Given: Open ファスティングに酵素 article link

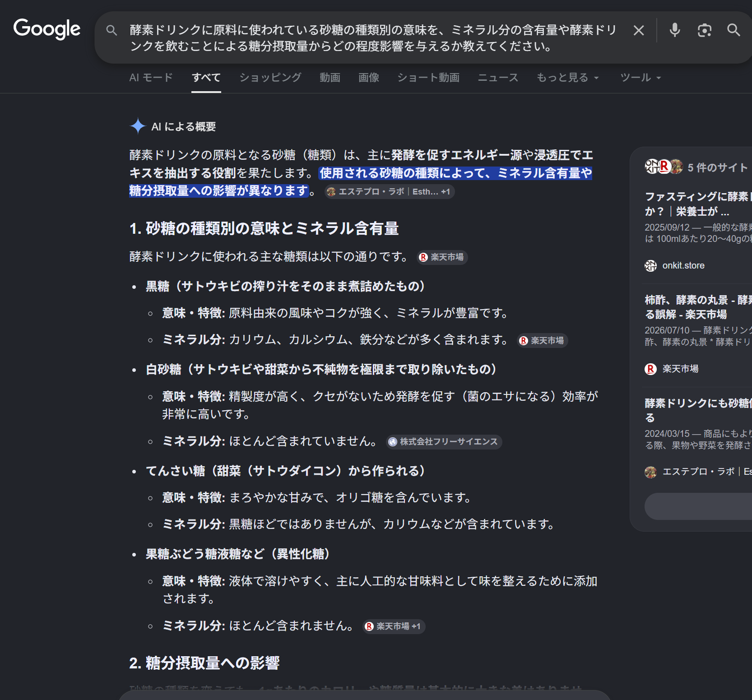Looking at the screenshot, I should click(x=698, y=204).
